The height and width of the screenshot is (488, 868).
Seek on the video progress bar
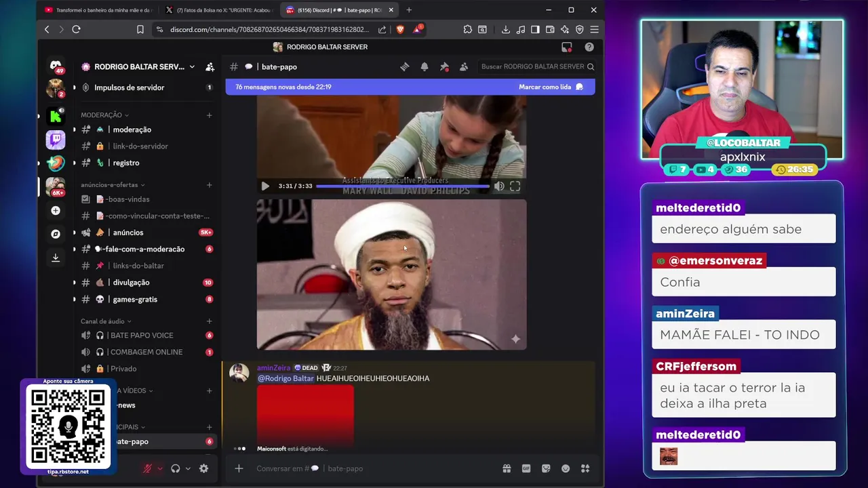(403, 186)
